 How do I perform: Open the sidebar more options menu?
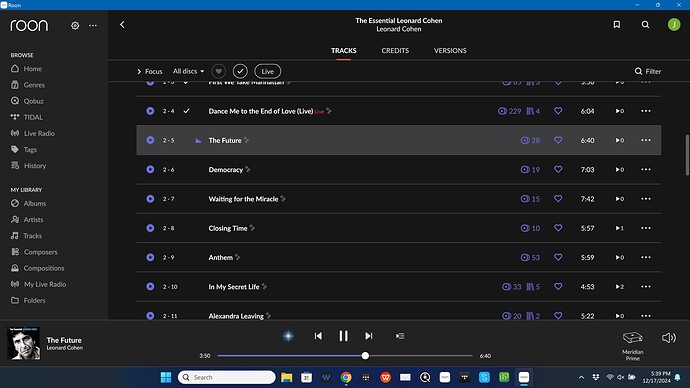coord(93,26)
